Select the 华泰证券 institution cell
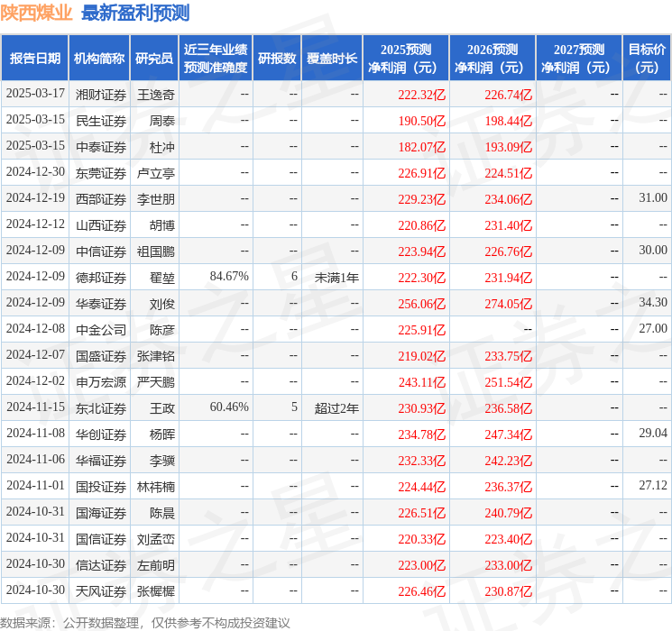 pos(101,304)
